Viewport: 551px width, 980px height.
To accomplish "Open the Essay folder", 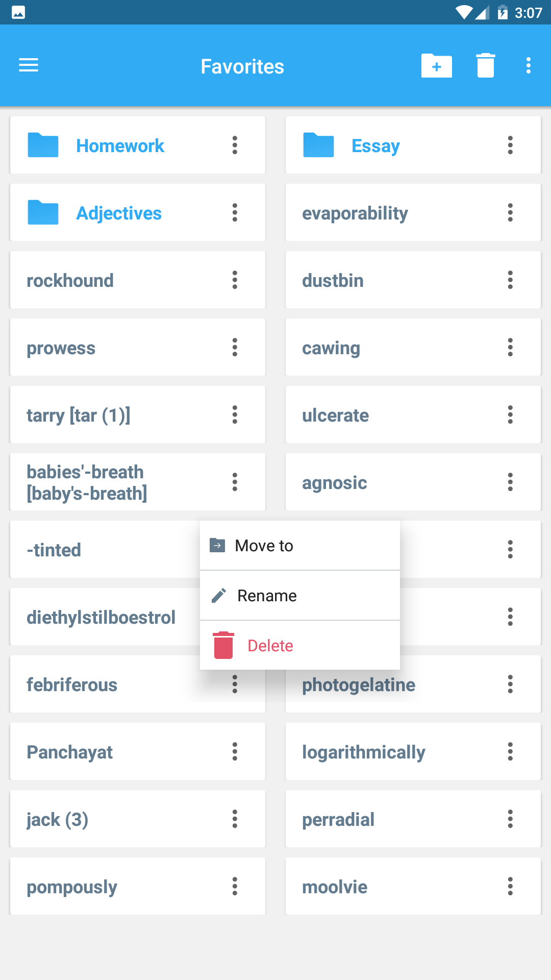I will coord(375,146).
